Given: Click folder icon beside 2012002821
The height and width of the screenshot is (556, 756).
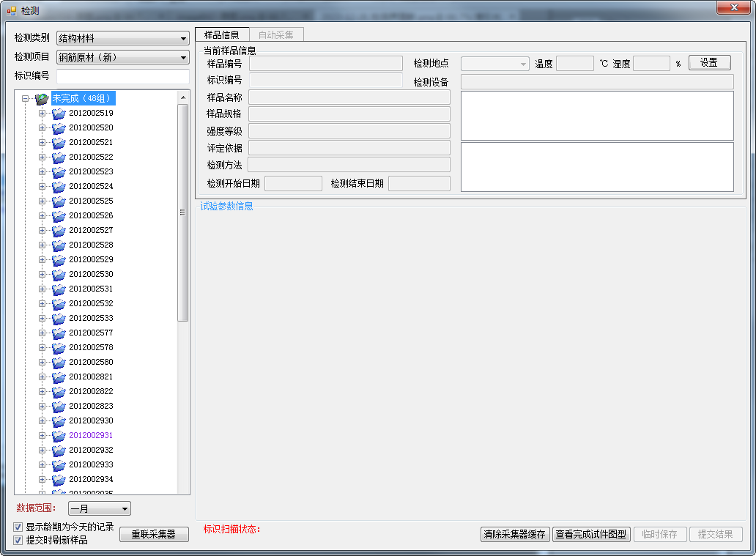Looking at the screenshot, I should (x=59, y=377).
